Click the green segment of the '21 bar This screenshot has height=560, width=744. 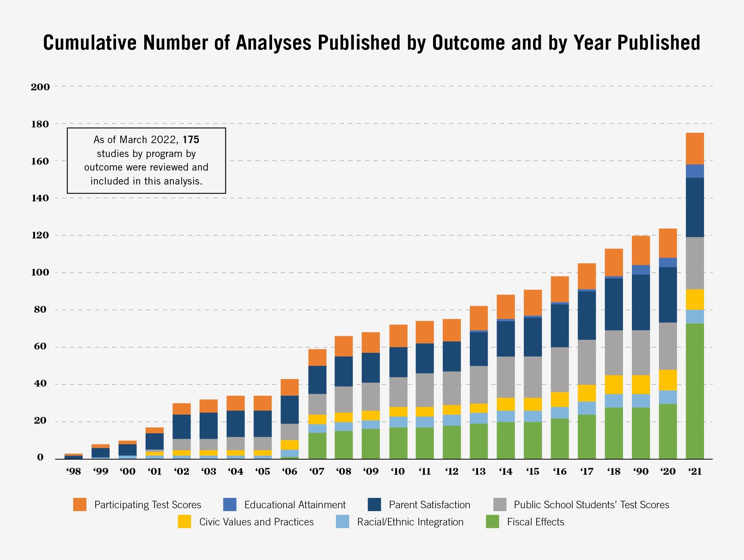pyautogui.click(x=695, y=391)
